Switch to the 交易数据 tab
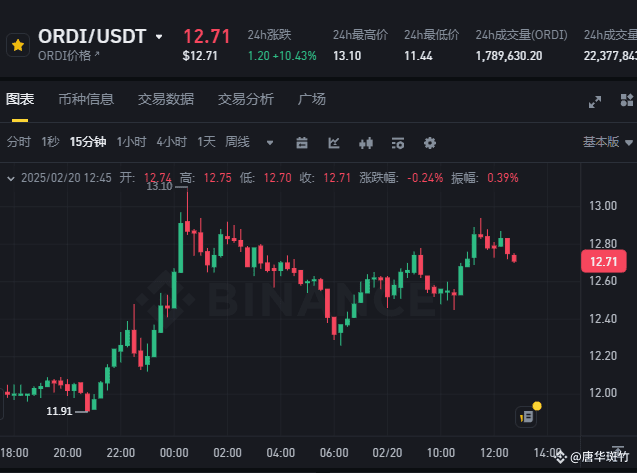This screenshot has height=473, width=637. 166,99
